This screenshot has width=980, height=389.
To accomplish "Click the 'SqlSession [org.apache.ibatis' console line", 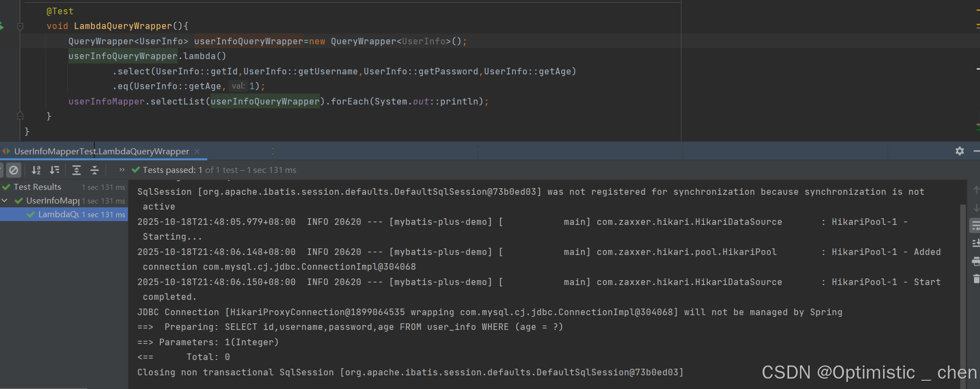I will 530,191.
